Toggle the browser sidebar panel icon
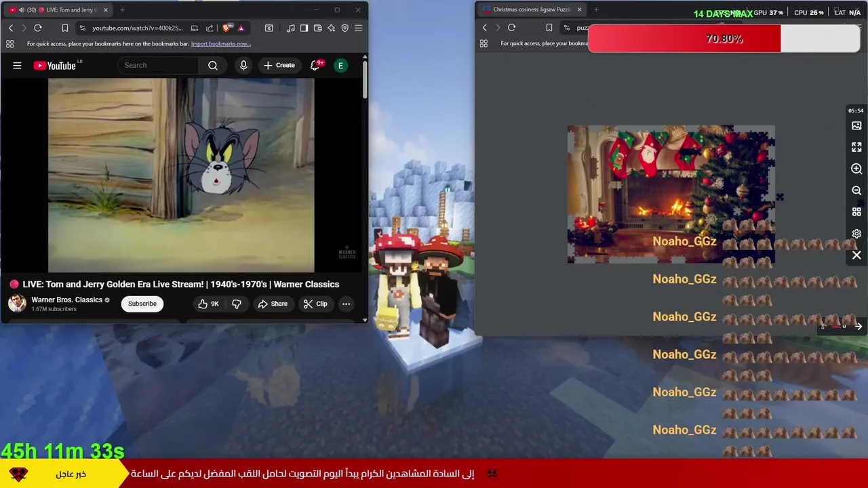Screen dimensions: 868x488 (x=304, y=28)
